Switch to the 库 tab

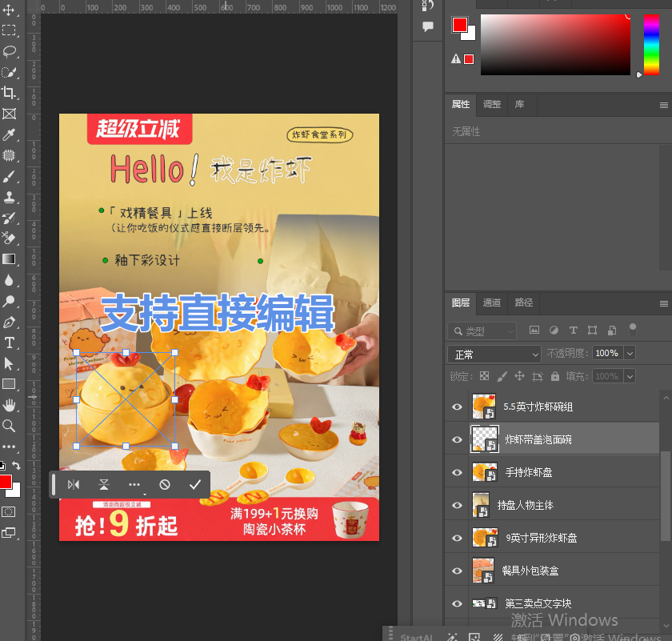tap(519, 104)
